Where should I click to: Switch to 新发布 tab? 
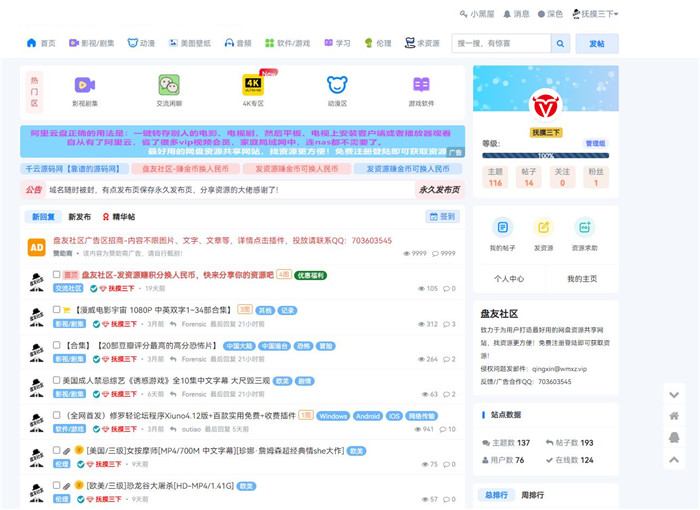[79, 217]
